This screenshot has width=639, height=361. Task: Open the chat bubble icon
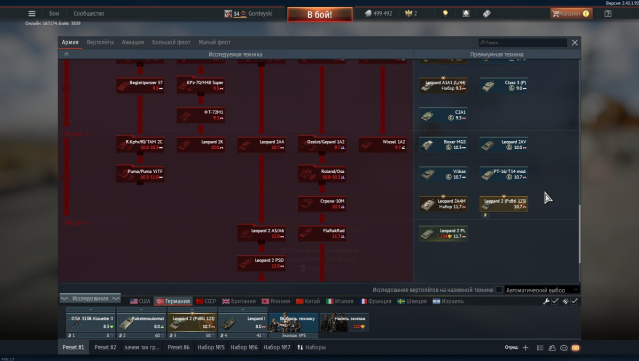click(x=564, y=348)
